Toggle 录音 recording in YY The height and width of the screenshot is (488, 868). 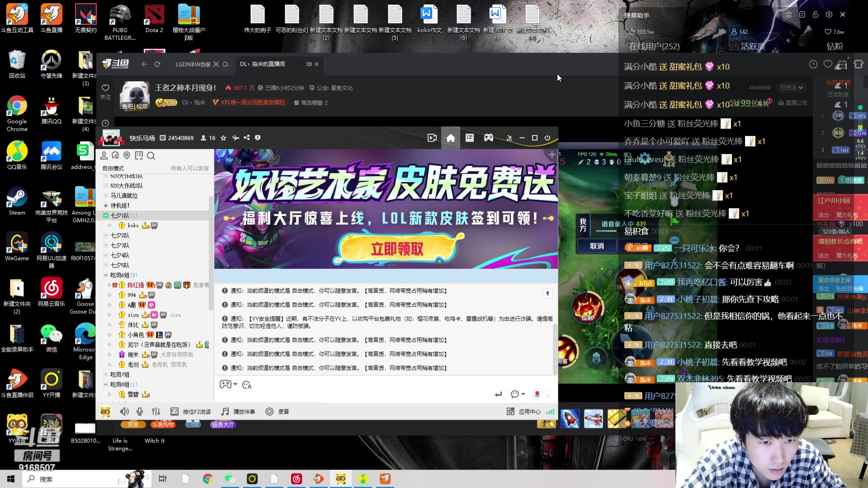tap(277, 412)
